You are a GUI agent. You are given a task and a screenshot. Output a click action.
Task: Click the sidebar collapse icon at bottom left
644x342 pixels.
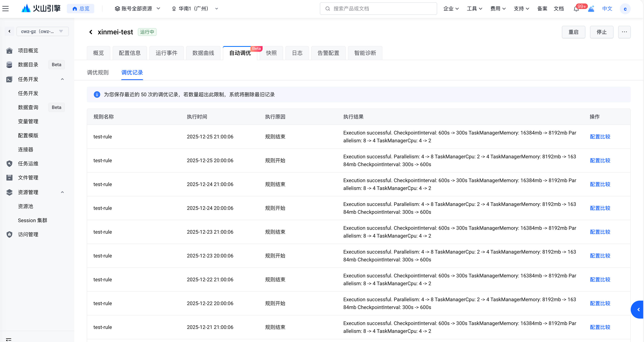pos(8,339)
